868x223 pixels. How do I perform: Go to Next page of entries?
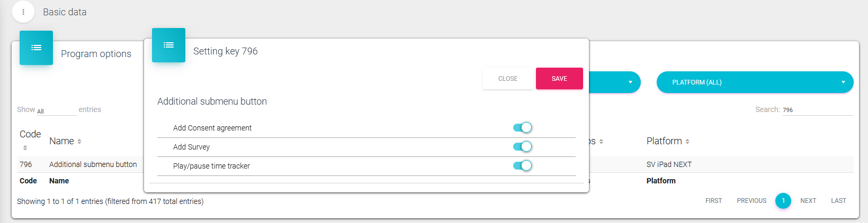[x=808, y=201]
